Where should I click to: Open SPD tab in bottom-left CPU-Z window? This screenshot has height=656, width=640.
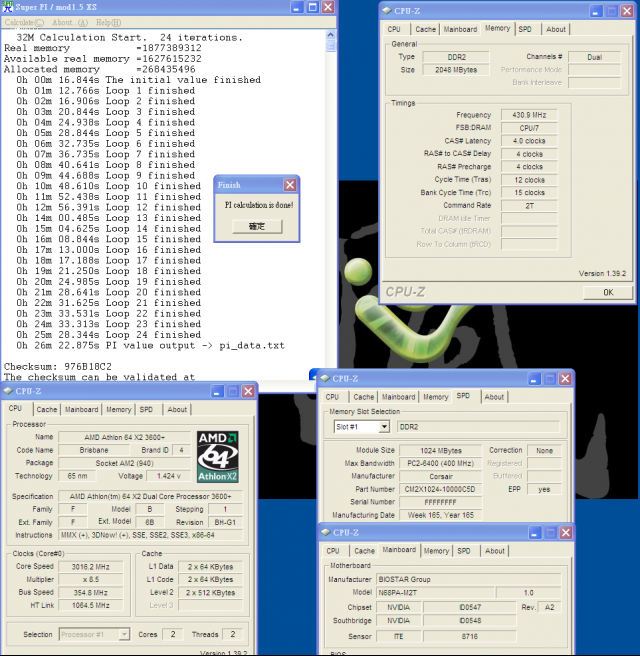146,409
